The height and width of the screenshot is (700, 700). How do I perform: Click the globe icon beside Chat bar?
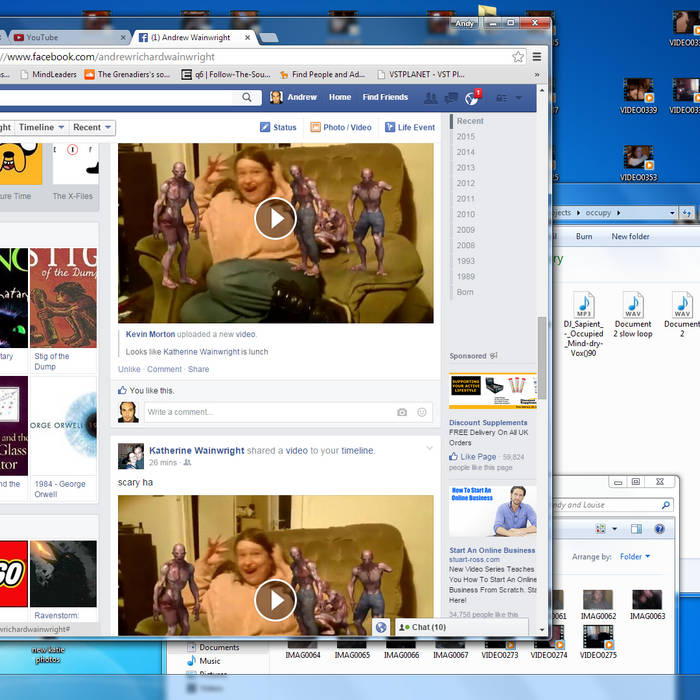[381, 627]
